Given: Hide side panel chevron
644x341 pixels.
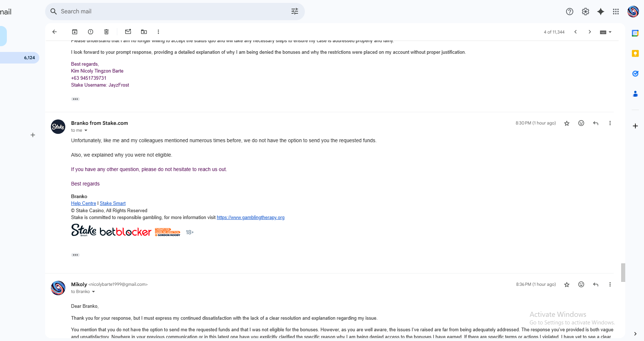Looking at the screenshot, I should (x=635, y=334).
